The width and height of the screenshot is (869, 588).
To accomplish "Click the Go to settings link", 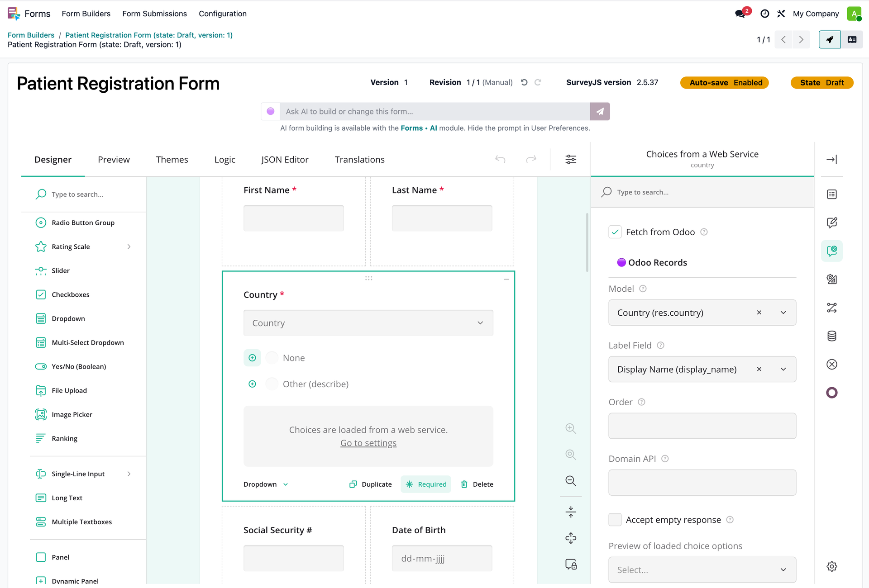I will (x=368, y=443).
